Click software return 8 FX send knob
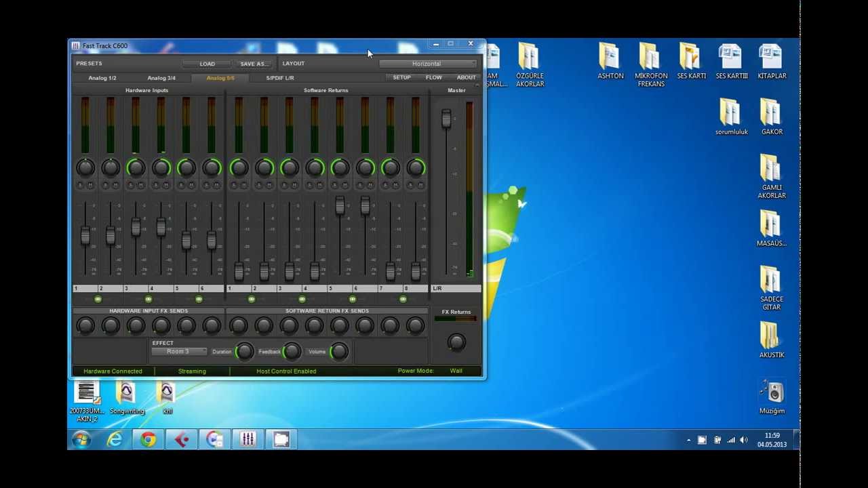Screen dimensions: 868x488 pyautogui.click(x=416, y=326)
